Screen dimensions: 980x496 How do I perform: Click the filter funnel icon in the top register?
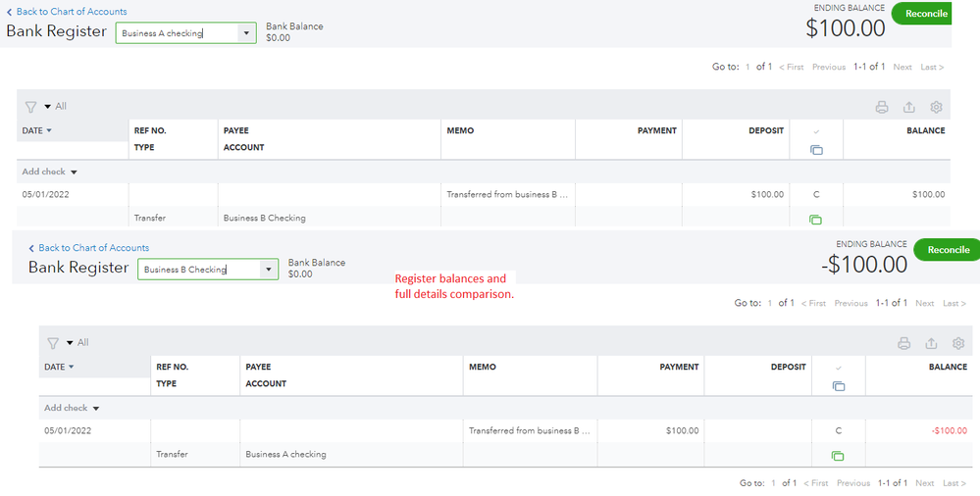click(x=30, y=107)
